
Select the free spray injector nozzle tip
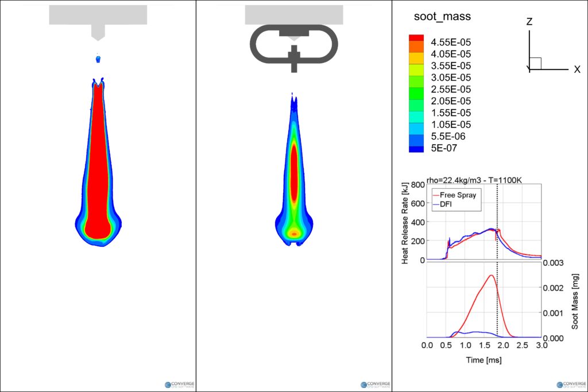(98, 33)
